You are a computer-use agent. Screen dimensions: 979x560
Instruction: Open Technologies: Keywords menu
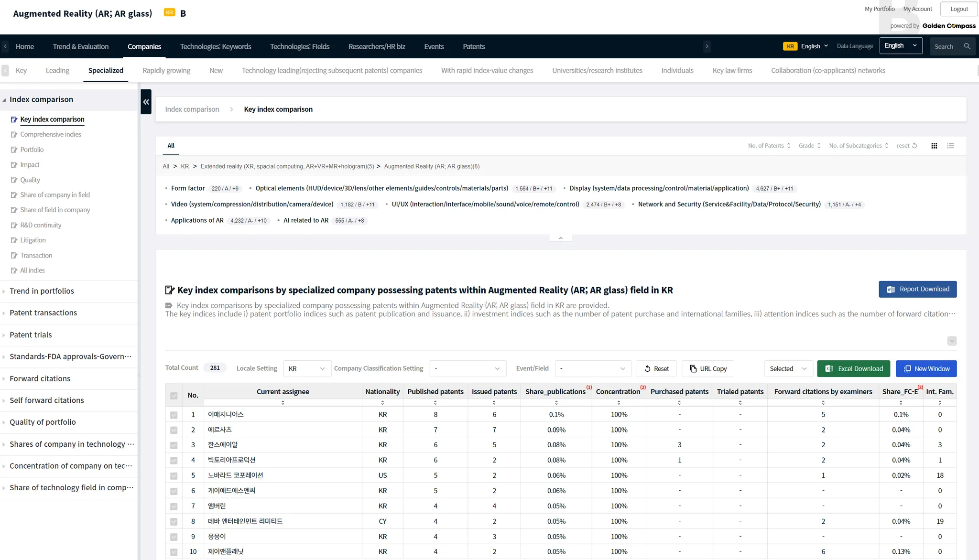tap(215, 46)
